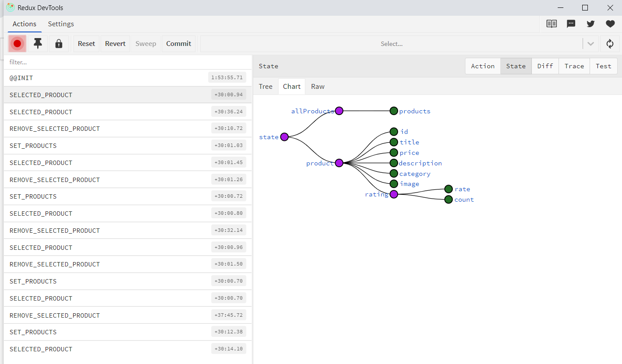Toggle the lock changes padlock icon

tap(59, 44)
